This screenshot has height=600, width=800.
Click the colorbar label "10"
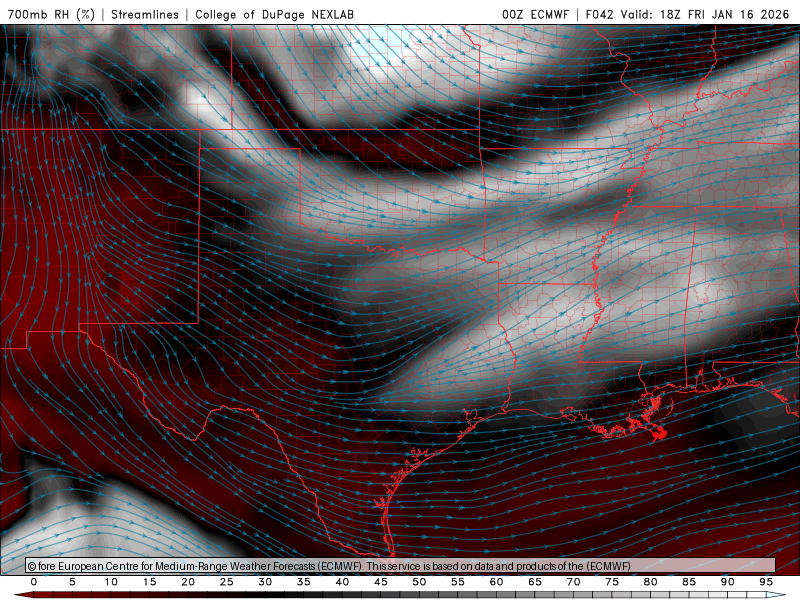click(111, 582)
